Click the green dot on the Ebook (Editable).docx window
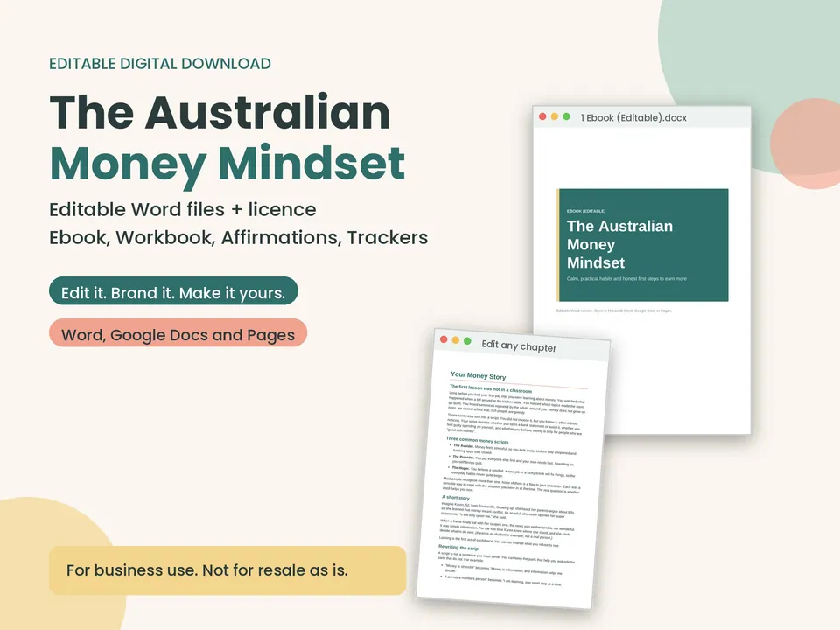 pos(566,116)
